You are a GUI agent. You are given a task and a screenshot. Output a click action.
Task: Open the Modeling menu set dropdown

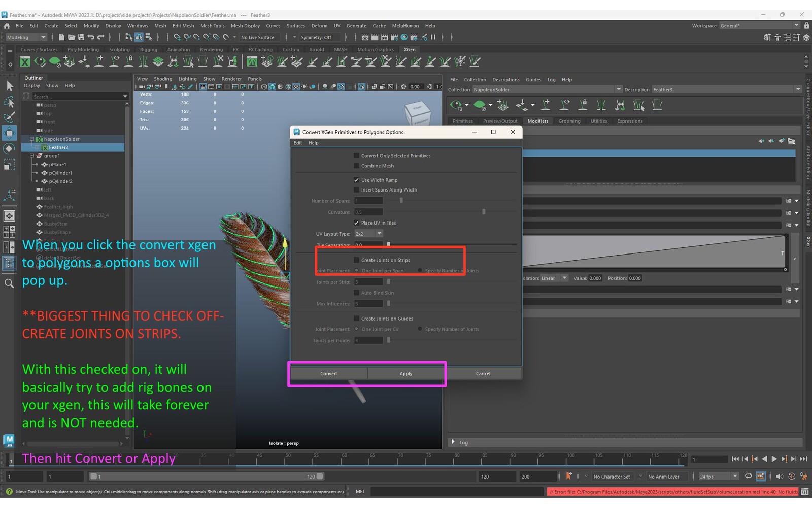click(26, 37)
